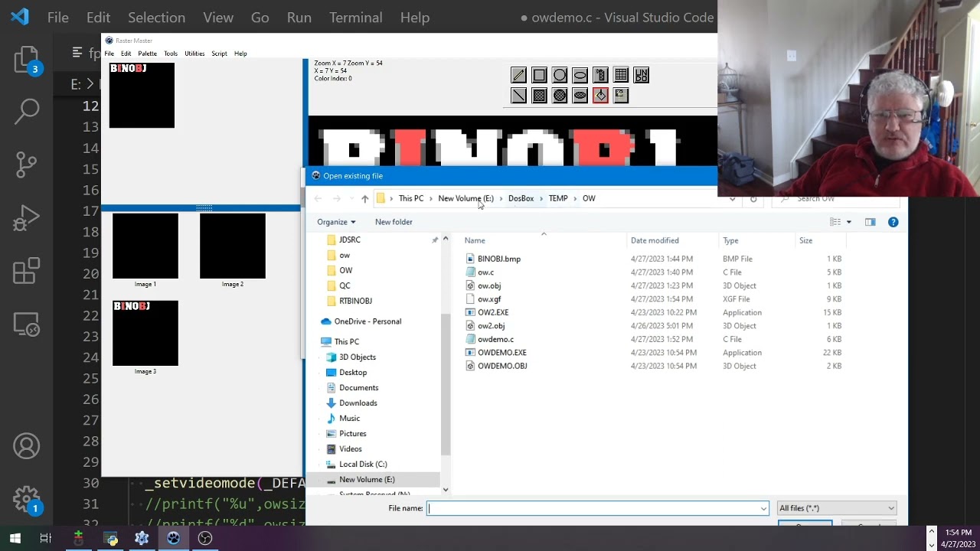Open the change view options dropdown arrow
The height and width of the screenshot is (551, 980).
tap(848, 222)
